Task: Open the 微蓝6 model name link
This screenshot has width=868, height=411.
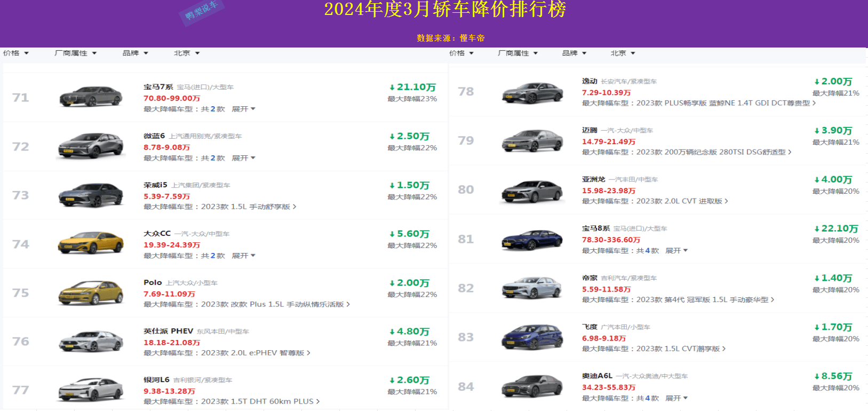Action: (154, 136)
